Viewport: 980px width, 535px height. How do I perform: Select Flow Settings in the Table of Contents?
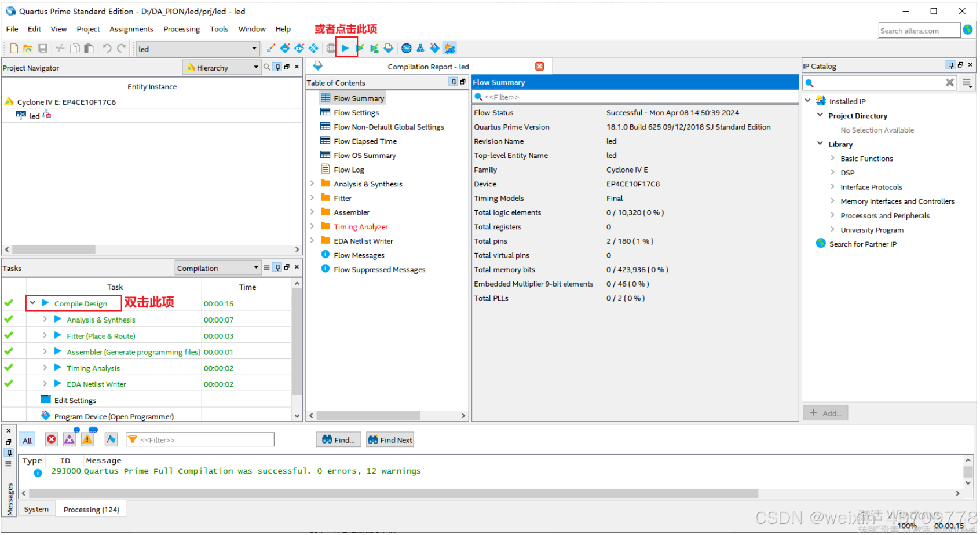tap(356, 112)
